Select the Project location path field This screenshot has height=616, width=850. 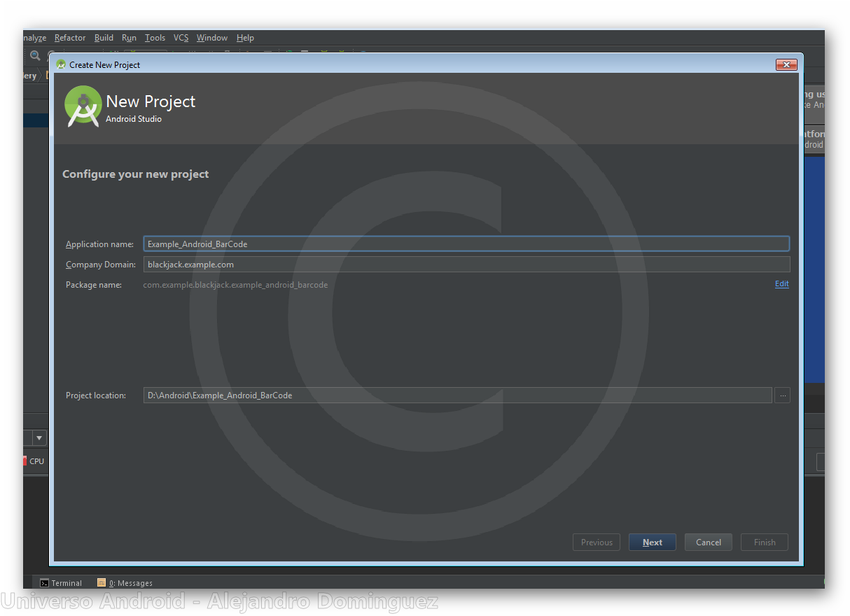point(457,395)
